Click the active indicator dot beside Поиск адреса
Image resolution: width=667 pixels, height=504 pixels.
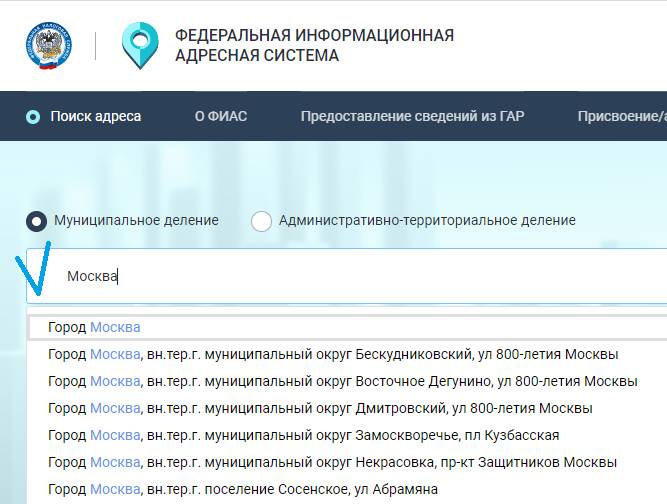point(33,117)
